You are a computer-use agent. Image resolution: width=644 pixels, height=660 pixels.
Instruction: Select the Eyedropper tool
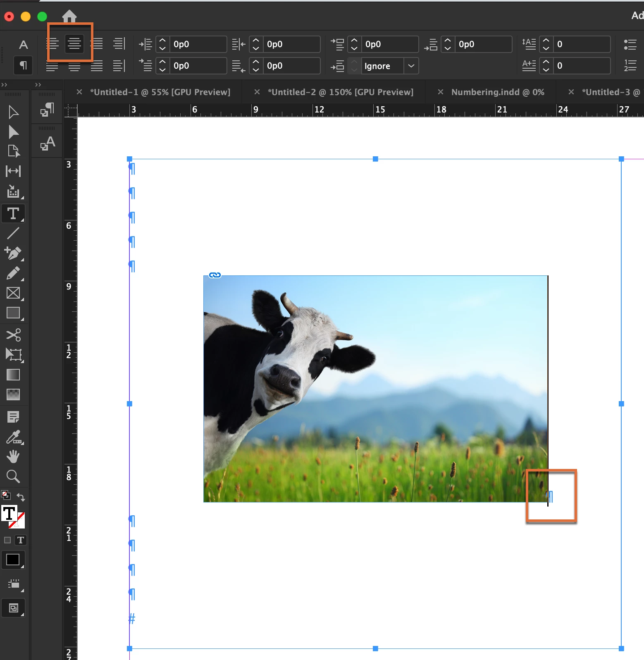coord(14,437)
